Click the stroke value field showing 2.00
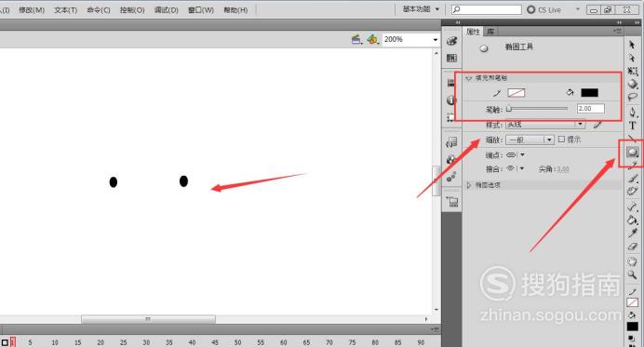 click(x=591, y=109)
